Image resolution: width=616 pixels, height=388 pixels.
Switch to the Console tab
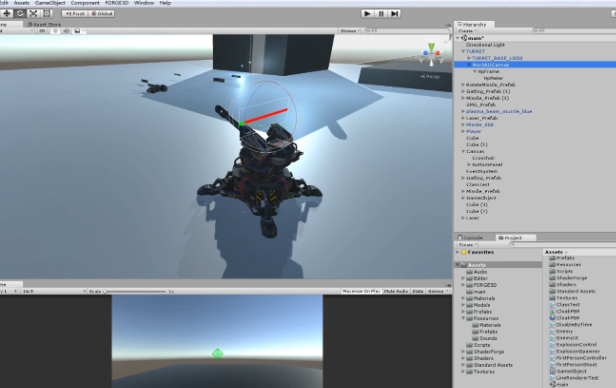click(x=470, y=238)
